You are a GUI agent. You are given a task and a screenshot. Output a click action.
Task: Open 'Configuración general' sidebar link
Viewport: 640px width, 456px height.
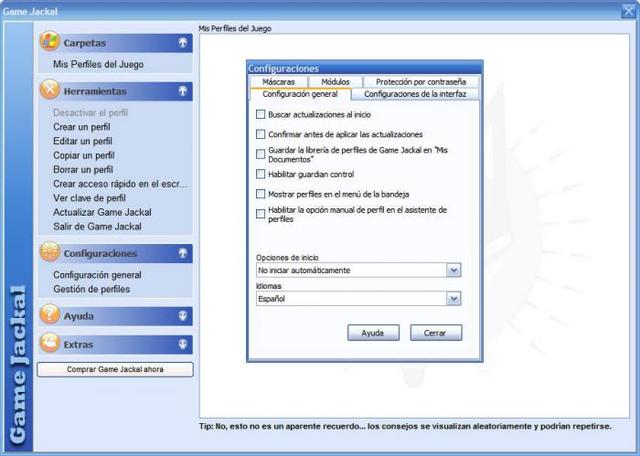97,275
